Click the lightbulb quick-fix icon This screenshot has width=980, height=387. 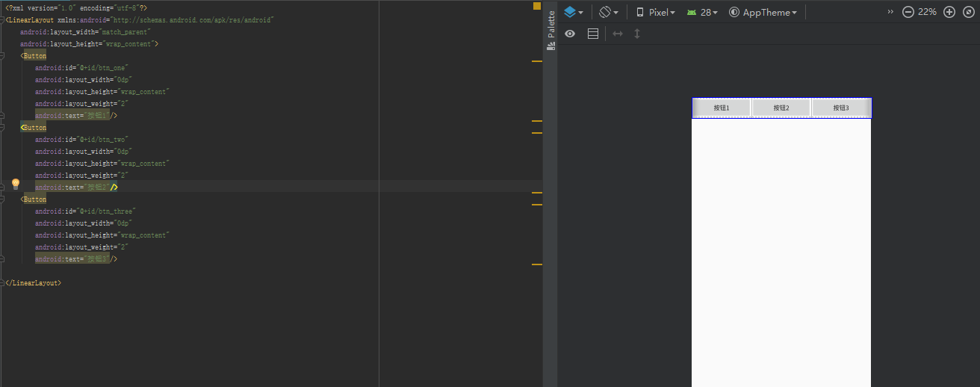click(x=15, y=184)
